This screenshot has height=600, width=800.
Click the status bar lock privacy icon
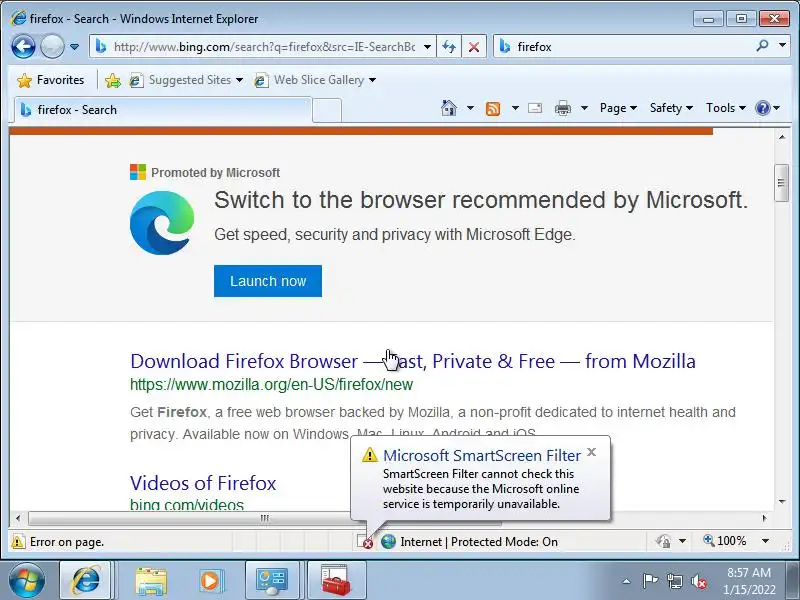[663, 541]
